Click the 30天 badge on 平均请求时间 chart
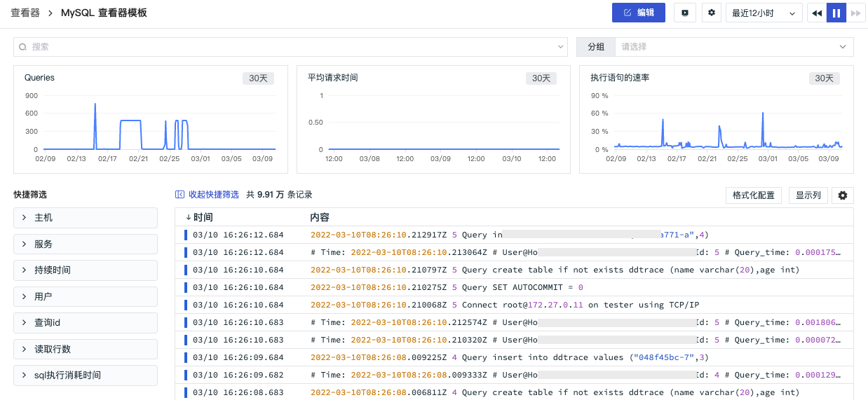This screenshot has height=400, width=868. click(x=541, y=78)
